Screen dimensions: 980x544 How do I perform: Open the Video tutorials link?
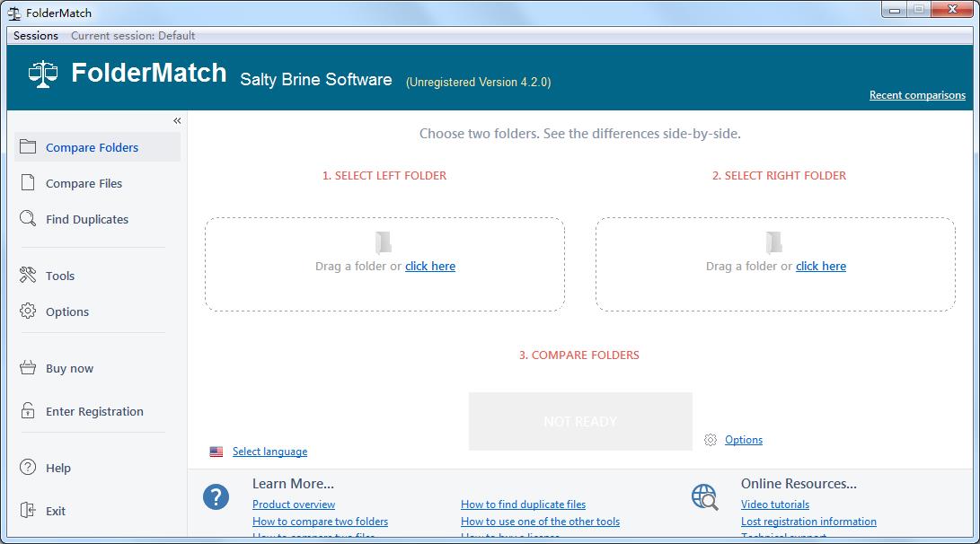(x=775, y=504)
